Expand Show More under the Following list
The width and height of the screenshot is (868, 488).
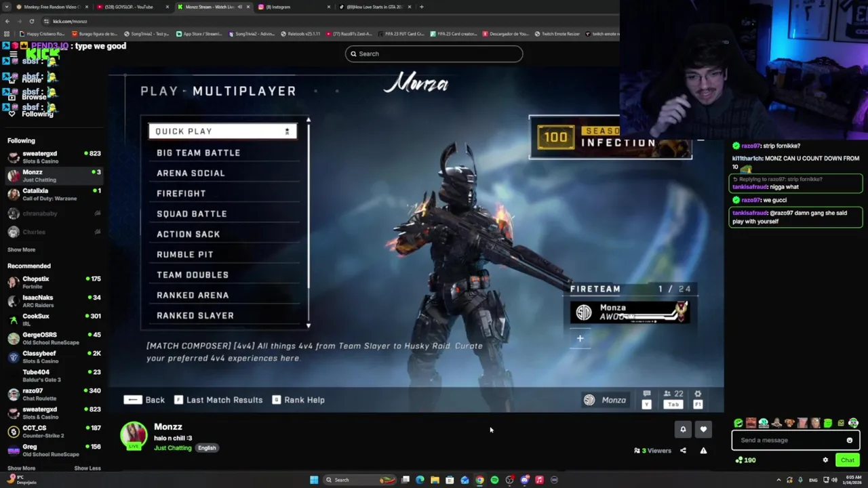coord(21,249)
